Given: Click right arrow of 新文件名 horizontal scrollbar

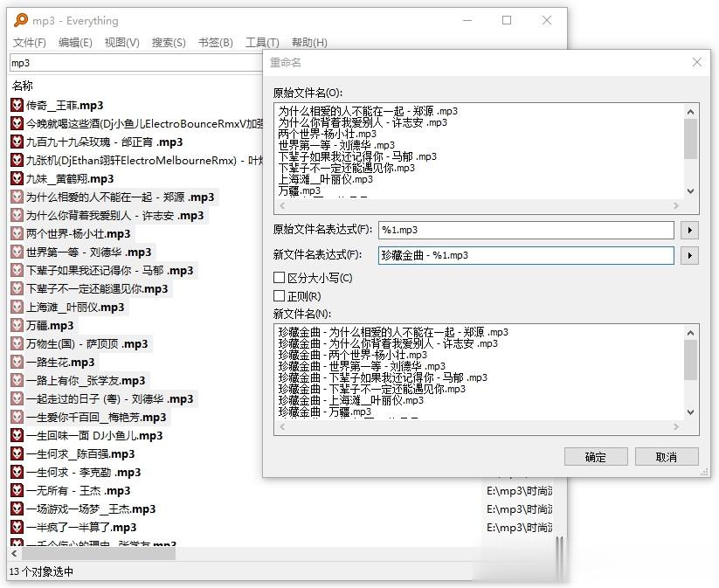Looking at the screenshot, I should click(676, 427).
